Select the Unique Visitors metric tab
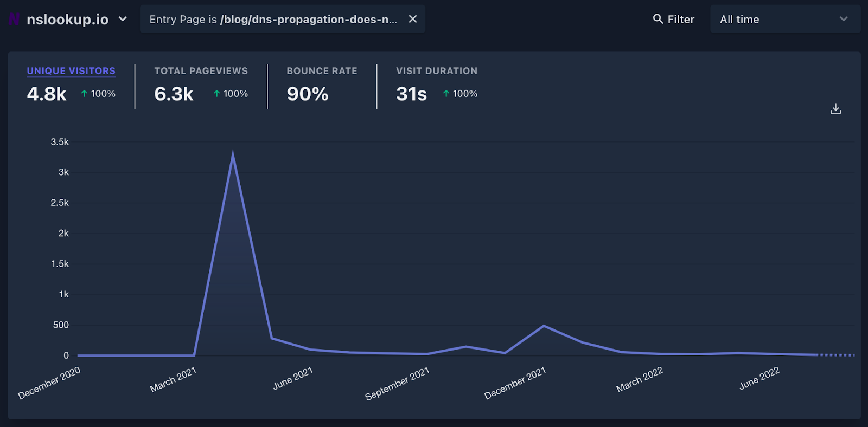 point(71,71)
